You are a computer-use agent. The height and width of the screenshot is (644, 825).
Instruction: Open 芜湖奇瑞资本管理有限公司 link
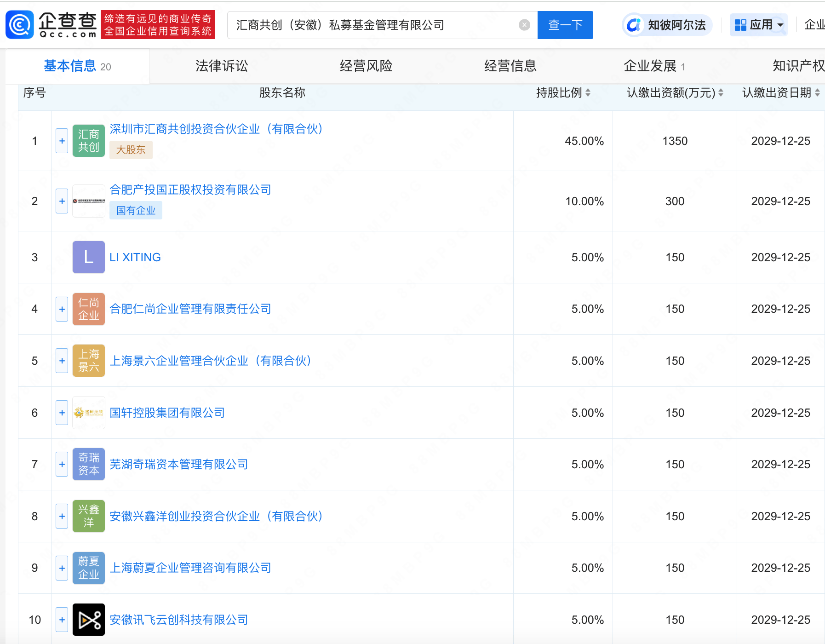click(x=179, y=464)
